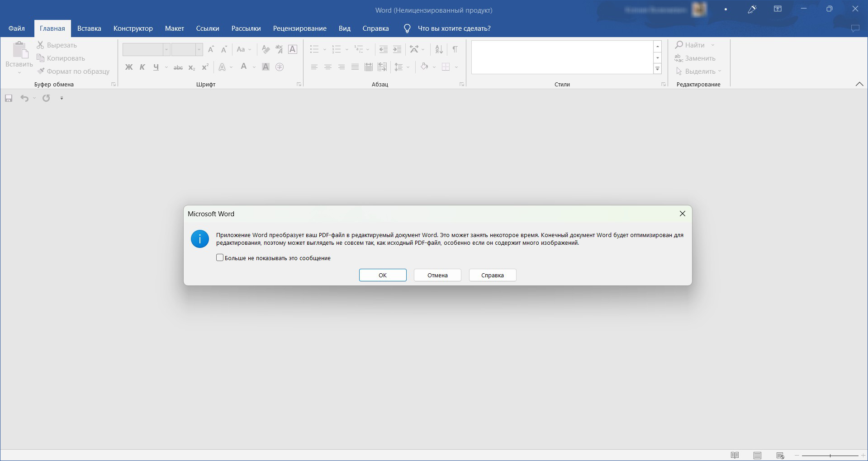Viewport: 868px width, 461px height.
Task: Click the Справка button in dialog
Action: (493, 275)
